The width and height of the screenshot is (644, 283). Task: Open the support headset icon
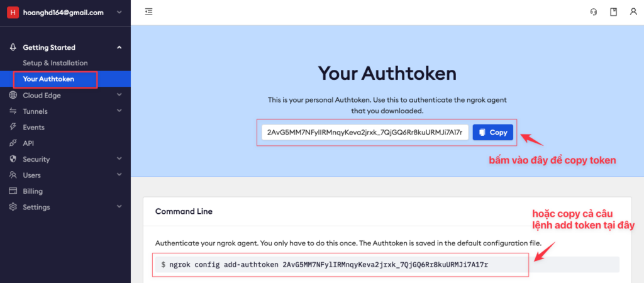click(x=594, y=12)
